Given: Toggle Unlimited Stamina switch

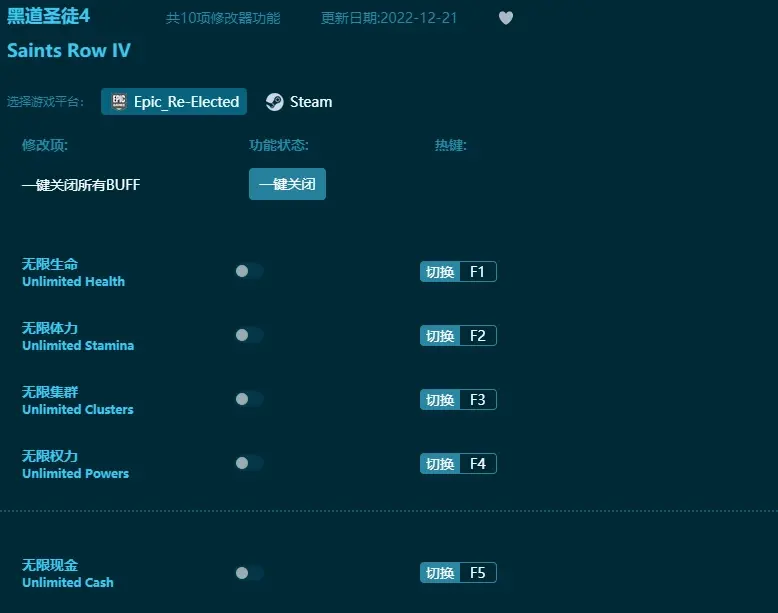Looking at the screenshot, I should click(249, 335).
